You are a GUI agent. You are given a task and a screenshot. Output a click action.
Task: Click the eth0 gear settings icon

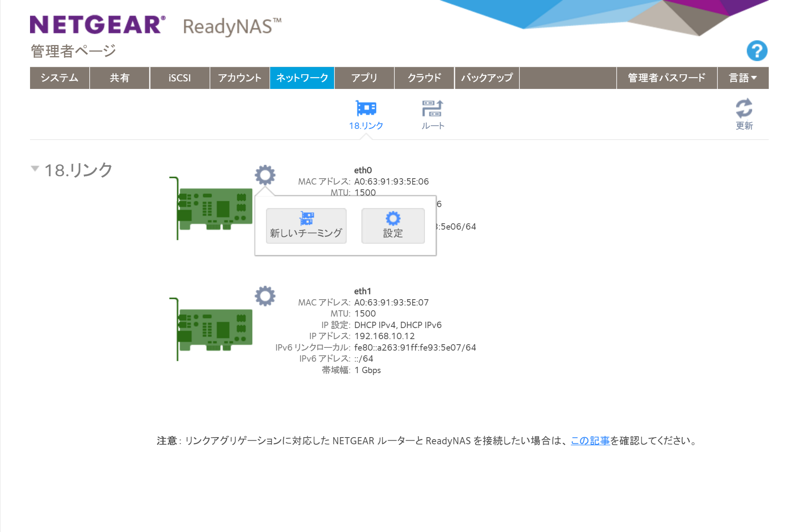pyautogui.click(x=265, y=175)
